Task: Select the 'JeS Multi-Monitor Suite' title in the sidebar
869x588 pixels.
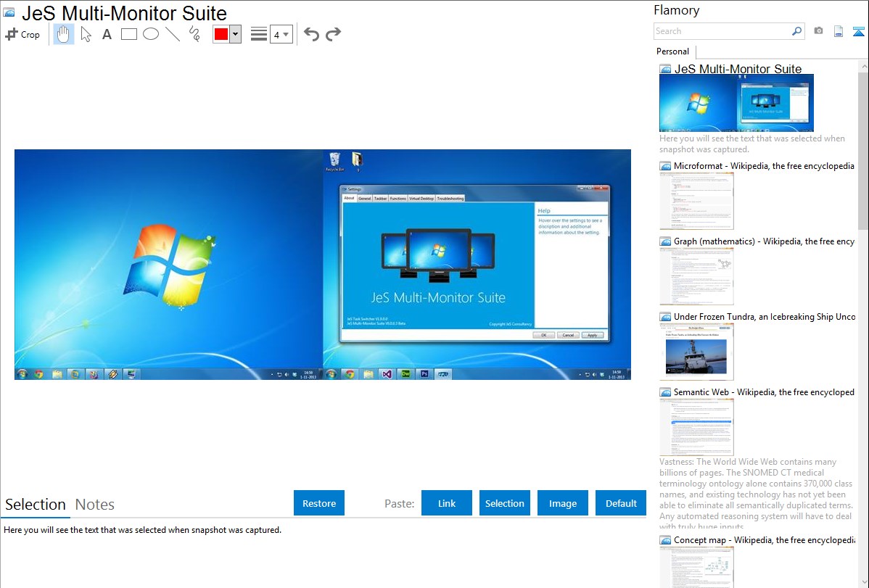Action: point(738,70)
